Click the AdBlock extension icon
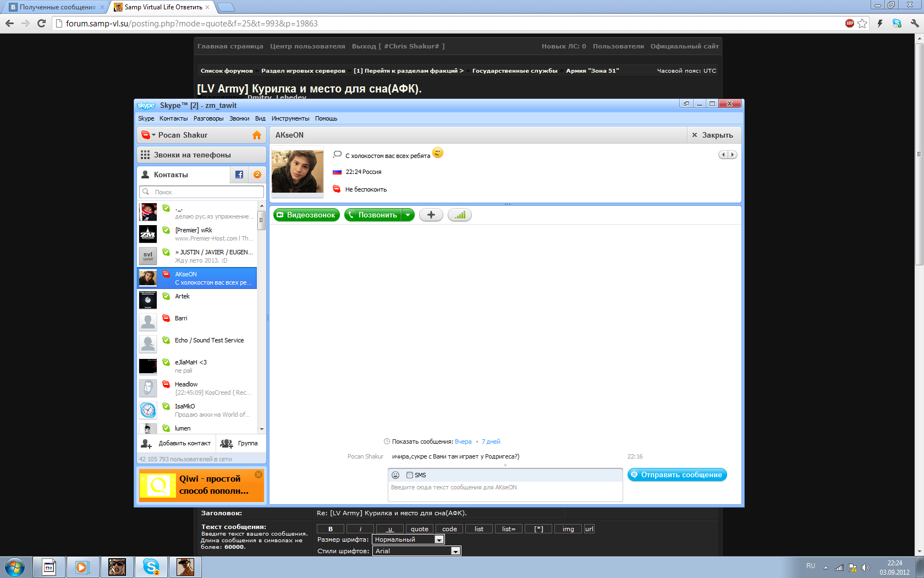924x578 pixels. [850, 23]
